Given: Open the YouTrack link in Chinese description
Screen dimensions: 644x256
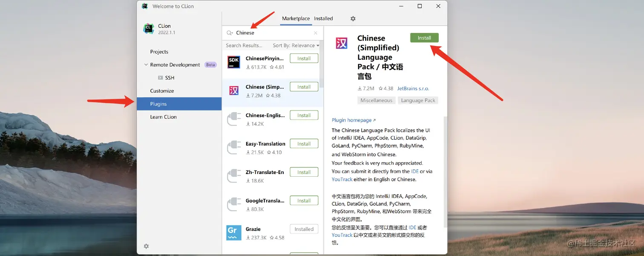Looking at the screenshot, I should coord(342,235).
